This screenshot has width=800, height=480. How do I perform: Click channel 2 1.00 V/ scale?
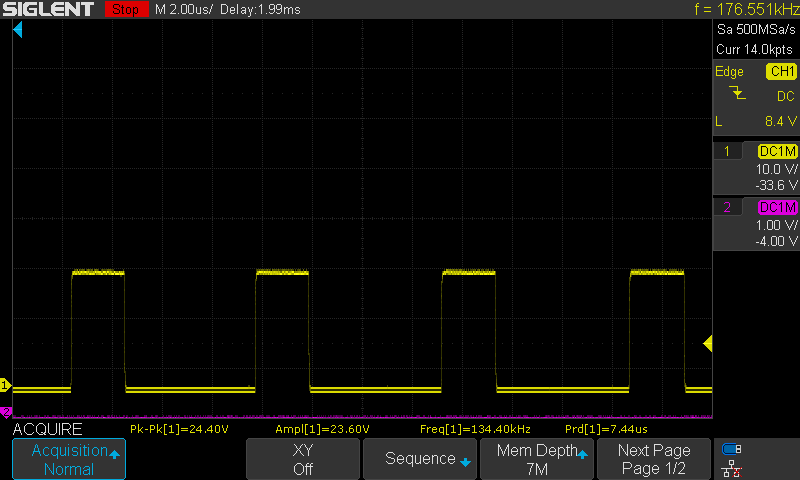(x=777, y=225)
